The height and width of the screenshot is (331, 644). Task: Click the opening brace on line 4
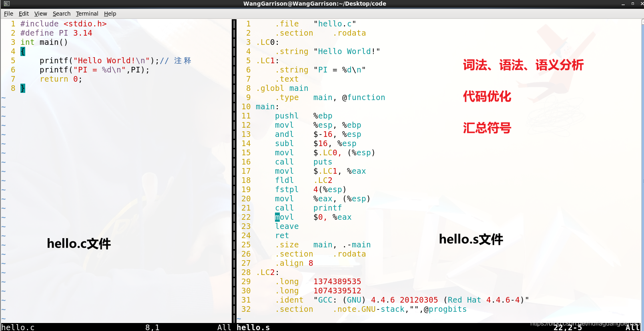point(23,51)
